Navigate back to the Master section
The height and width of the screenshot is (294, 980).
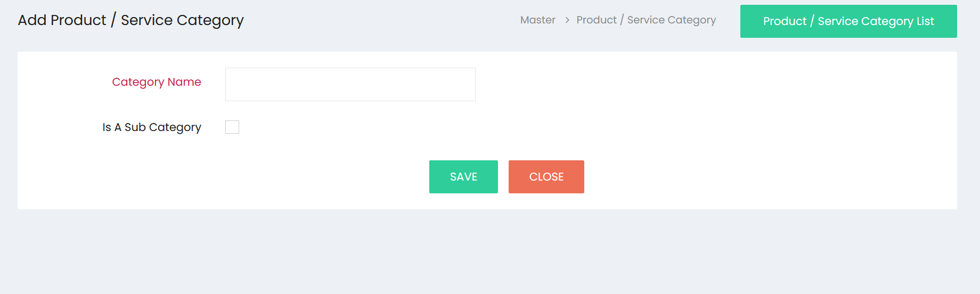(x=538, y=20)
